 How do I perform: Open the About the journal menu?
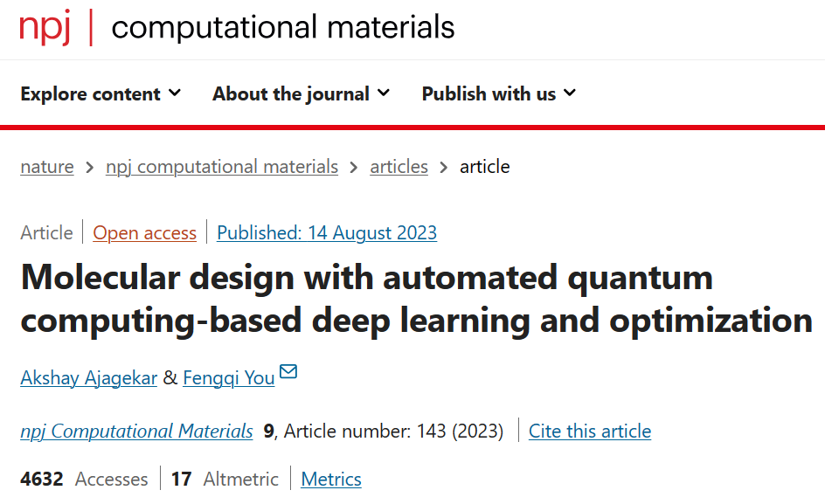click(301, 93)
